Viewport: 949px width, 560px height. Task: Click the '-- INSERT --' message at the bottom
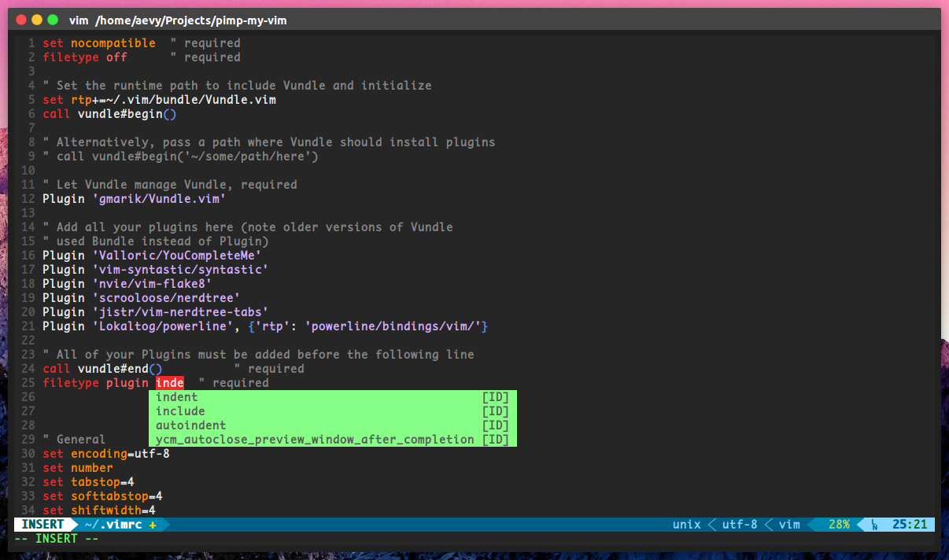click(57, 539)
